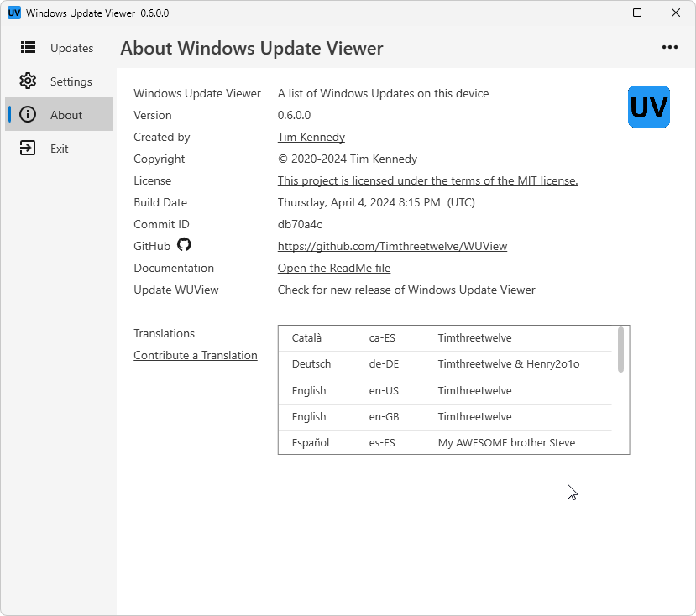Viewport: 696px width, 616px height.
Task: Click the copyright 2020-2024 Tim Kennedy text
Action: 347,159
